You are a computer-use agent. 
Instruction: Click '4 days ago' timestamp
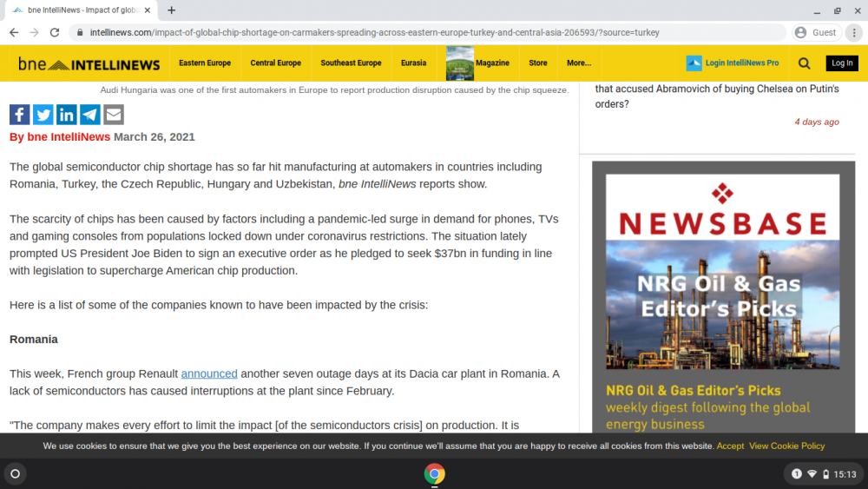pyautogui.click(x=817, y=122)
